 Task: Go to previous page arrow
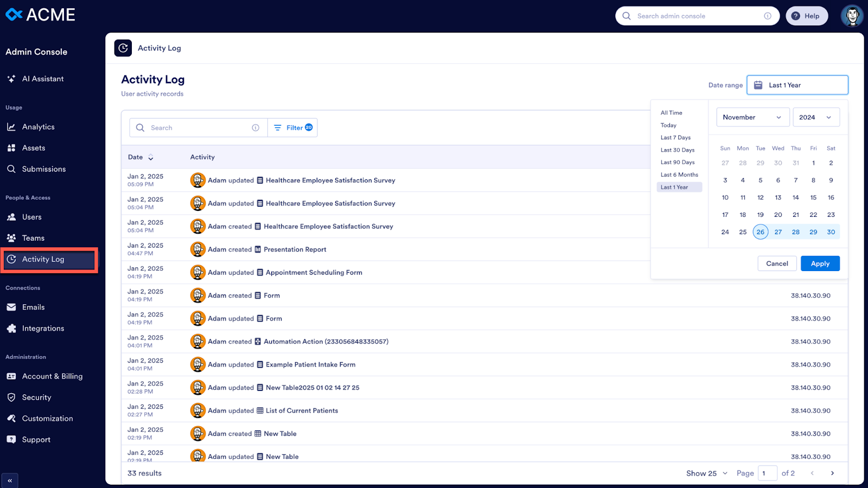click(x=812, y=473)
